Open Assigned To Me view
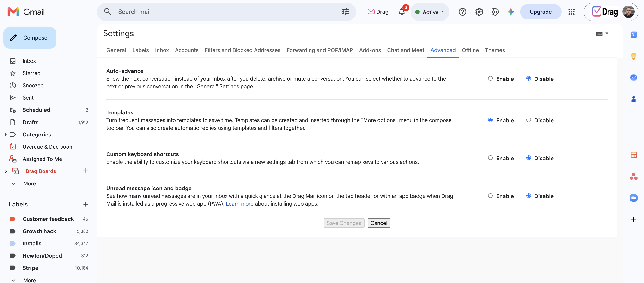This screenshot has width=644, height=283. [x=42, y=159]
